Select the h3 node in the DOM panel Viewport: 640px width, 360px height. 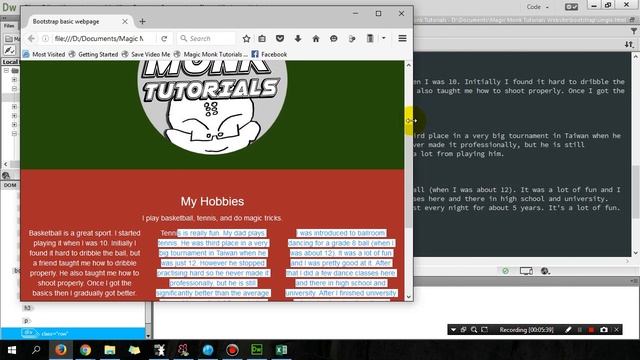(27, 308)
